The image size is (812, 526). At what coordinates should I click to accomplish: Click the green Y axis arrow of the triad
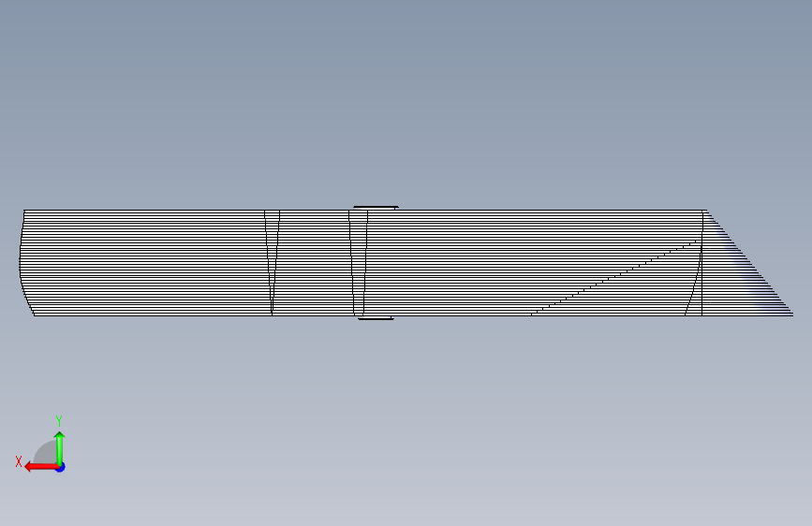[x=60, y=448]
